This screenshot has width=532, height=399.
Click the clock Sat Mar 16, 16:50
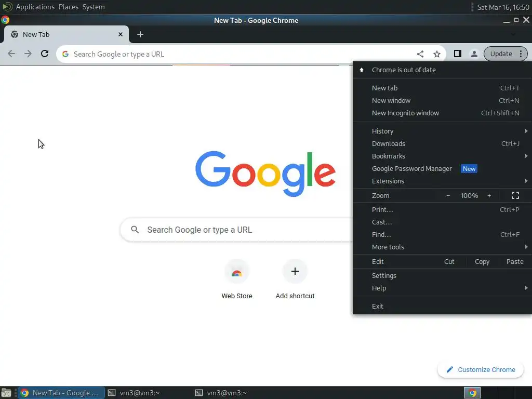coord(503,7)
